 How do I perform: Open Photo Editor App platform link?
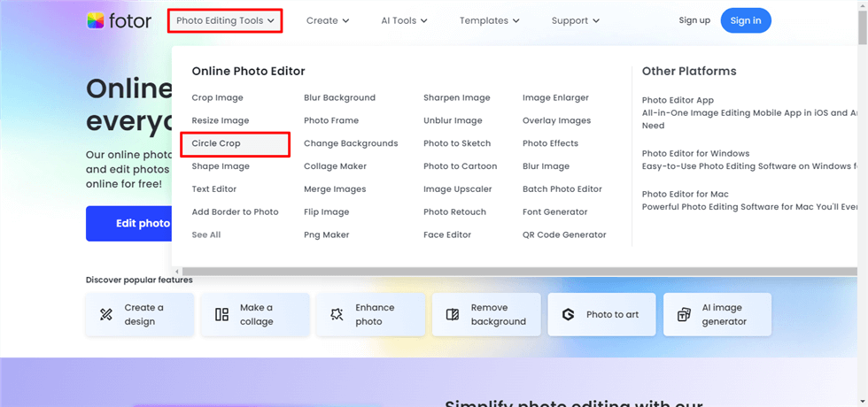(x=678, y=100)
